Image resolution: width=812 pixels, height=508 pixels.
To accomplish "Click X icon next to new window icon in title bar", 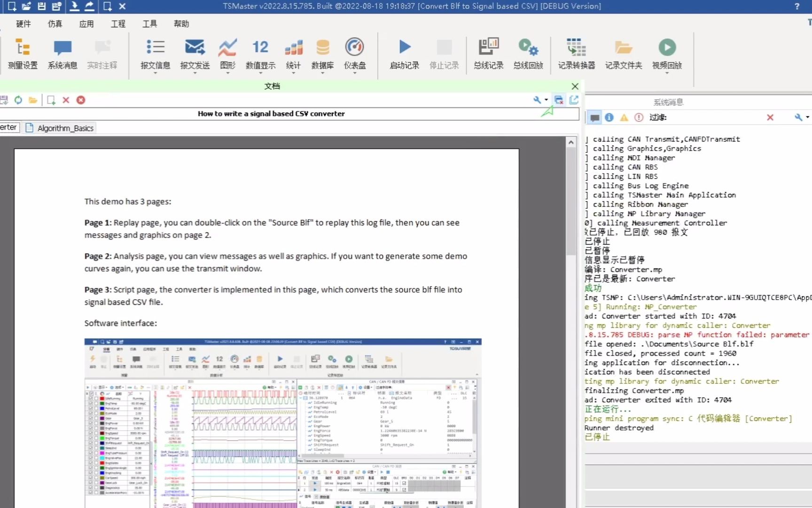I will pos(122,6).
